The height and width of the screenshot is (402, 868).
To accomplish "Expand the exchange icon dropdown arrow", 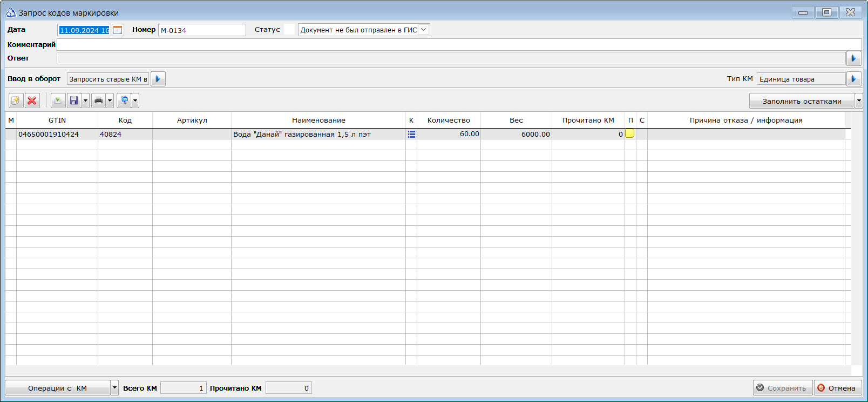I will tap(135, 100).
